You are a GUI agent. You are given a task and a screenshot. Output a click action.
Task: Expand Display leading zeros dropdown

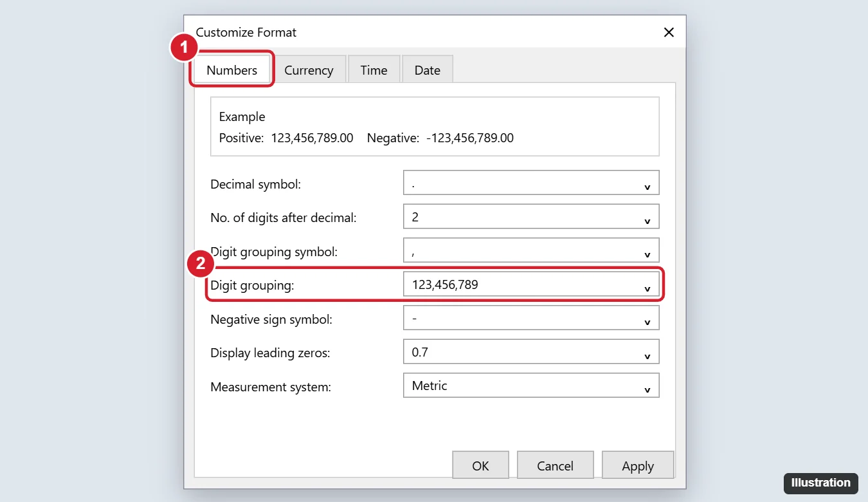coord(531,351)
